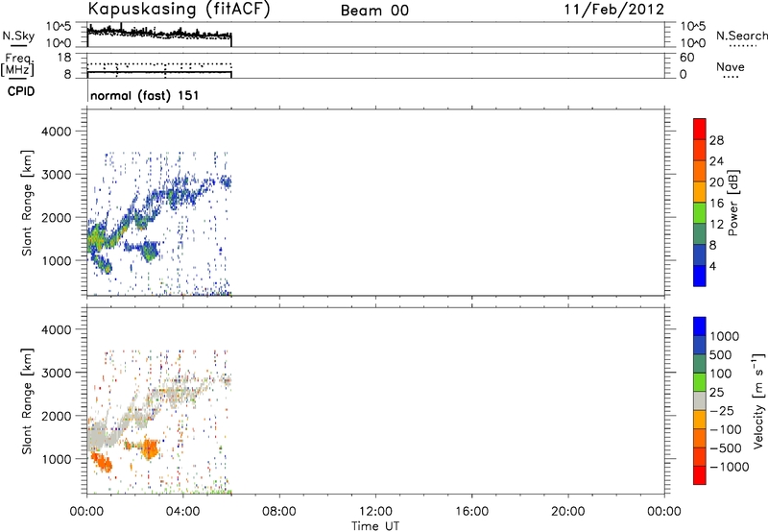Click the '2000' tick on velocity panel axis
The image size is (768, 532).
[x=57, y=416]
